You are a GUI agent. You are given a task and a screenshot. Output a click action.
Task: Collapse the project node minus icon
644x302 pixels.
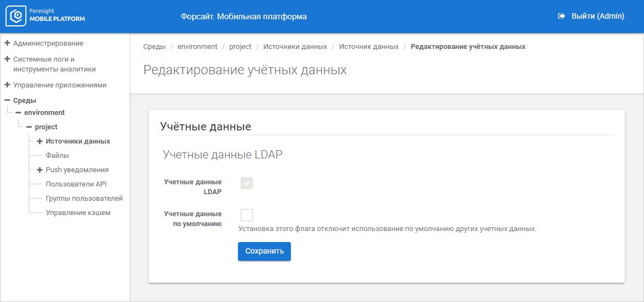[29, 127]
